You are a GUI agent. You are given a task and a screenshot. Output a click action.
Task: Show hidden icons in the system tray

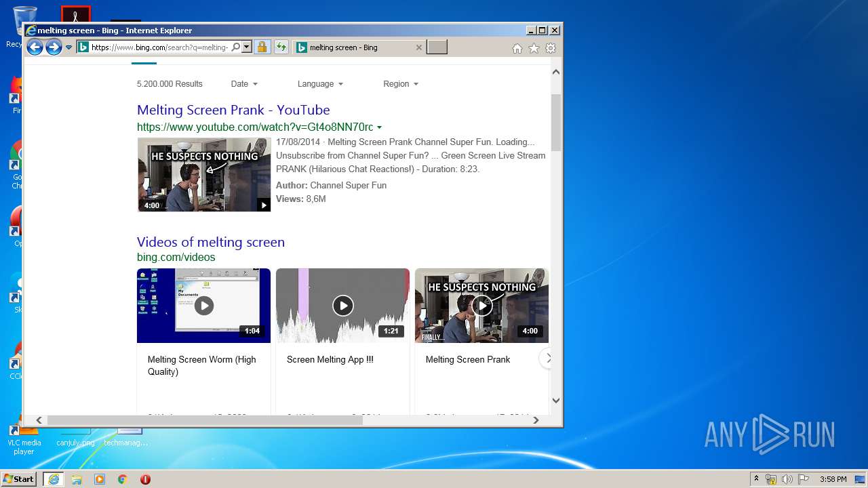pyautogui.click(x=756, y=479)
